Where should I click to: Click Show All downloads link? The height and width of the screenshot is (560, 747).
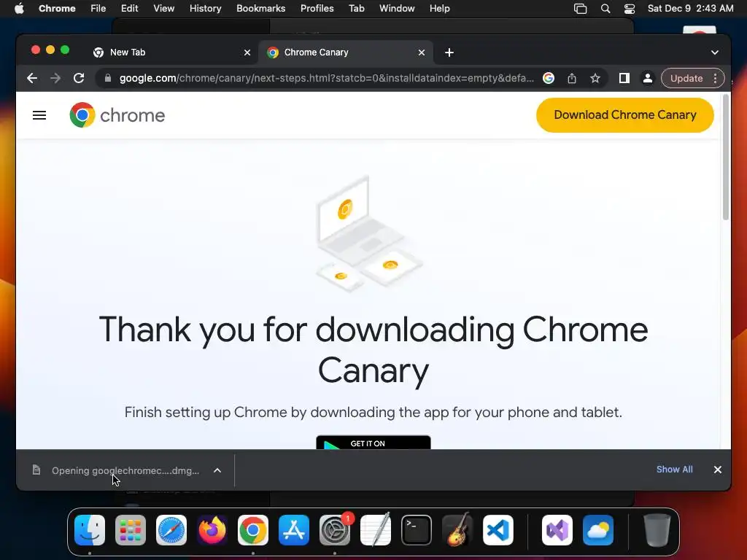(x=675, y=470)
